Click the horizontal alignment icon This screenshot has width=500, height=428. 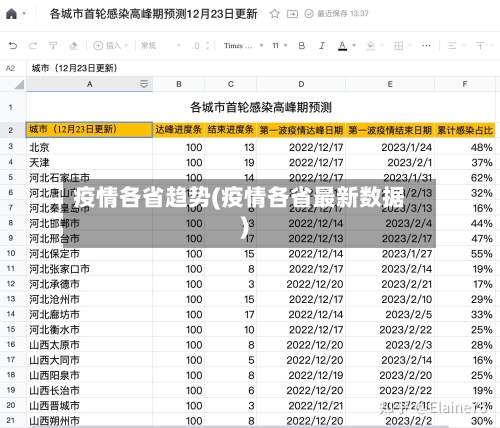tap(452, 45)
